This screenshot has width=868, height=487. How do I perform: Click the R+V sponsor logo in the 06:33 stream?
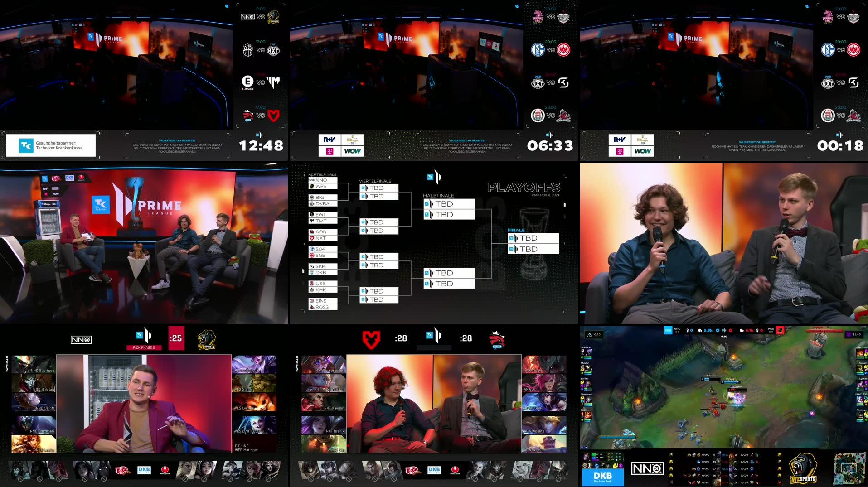[330, 140]
